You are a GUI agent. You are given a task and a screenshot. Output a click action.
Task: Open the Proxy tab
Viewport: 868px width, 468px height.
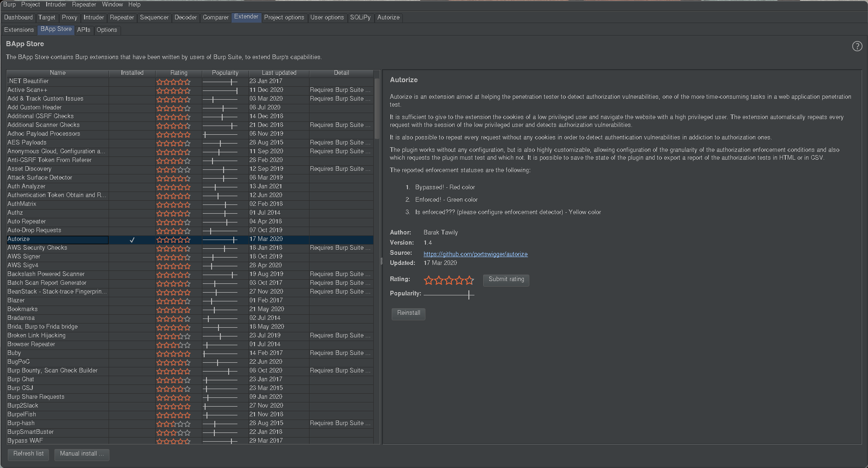69,18
